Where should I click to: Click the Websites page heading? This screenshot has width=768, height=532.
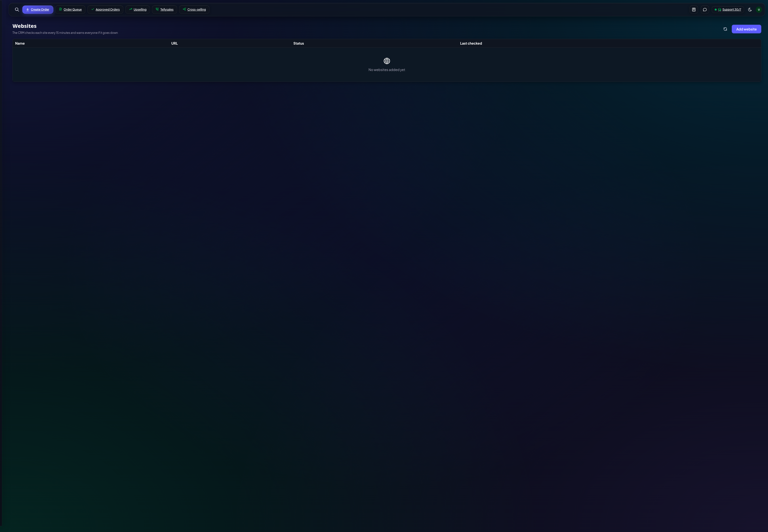pyautogui.click(x=24, y=26)
